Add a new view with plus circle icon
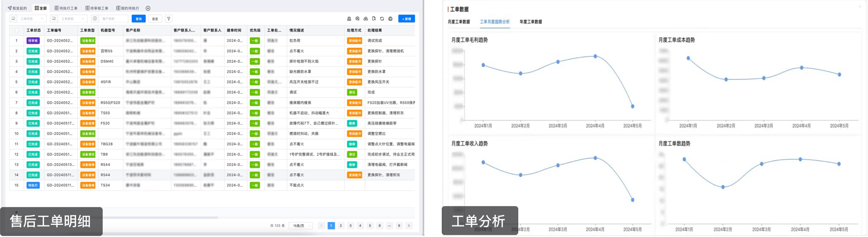 coord(148,8)
